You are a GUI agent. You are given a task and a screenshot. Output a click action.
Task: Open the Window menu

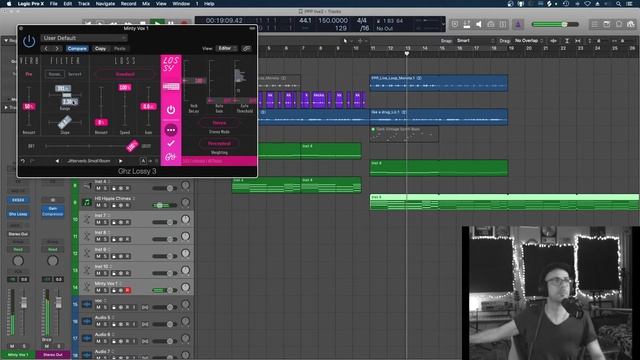click(x=181, y=4)
